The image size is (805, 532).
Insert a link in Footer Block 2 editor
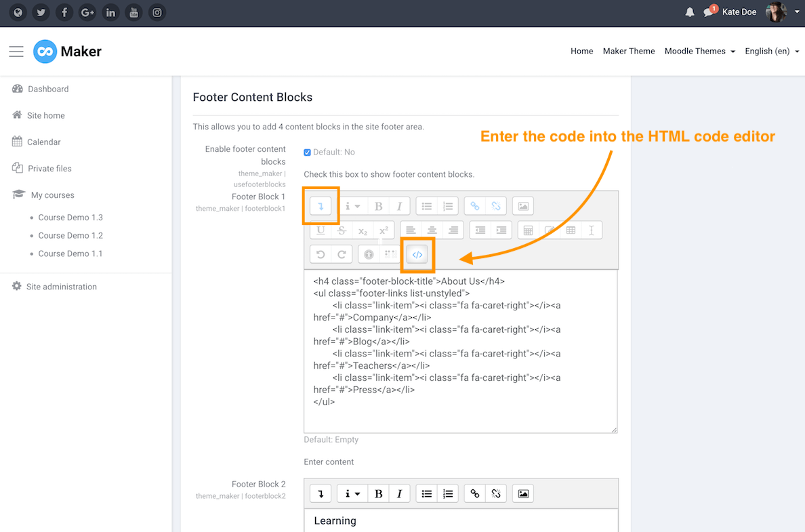pyautogui.click(x=475, y=493)
